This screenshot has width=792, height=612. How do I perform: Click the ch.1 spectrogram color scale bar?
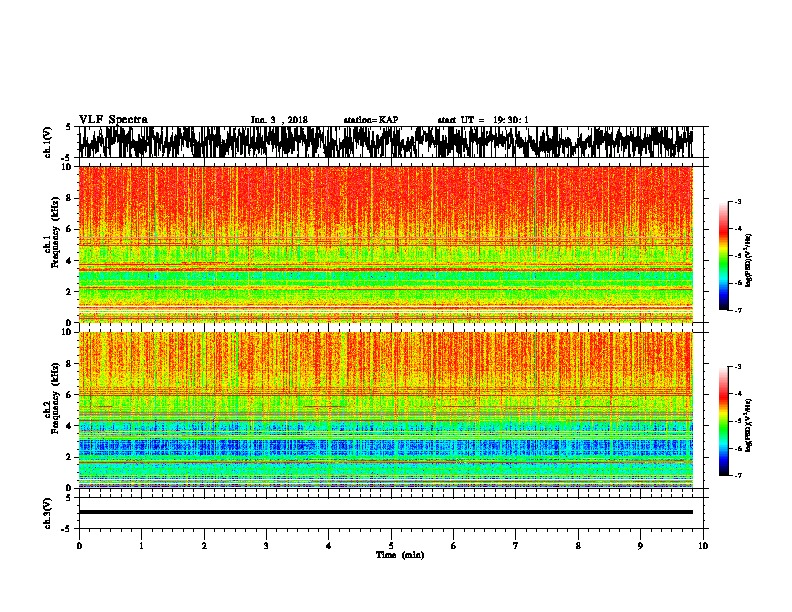coord(723,256)
